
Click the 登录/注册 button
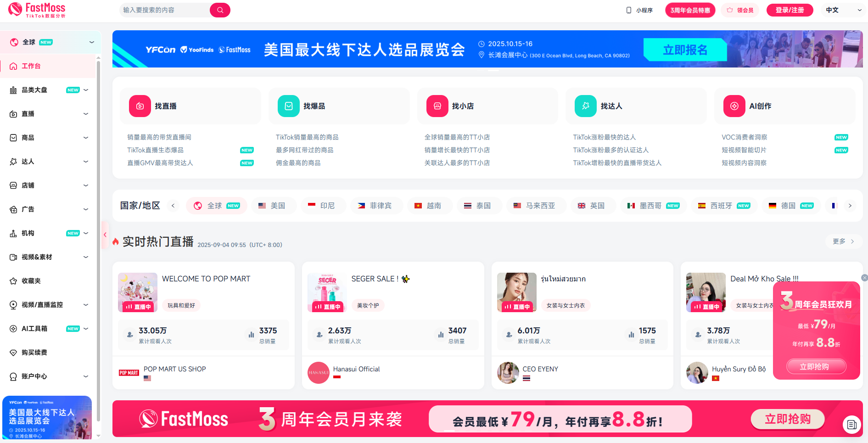(790, 9)
